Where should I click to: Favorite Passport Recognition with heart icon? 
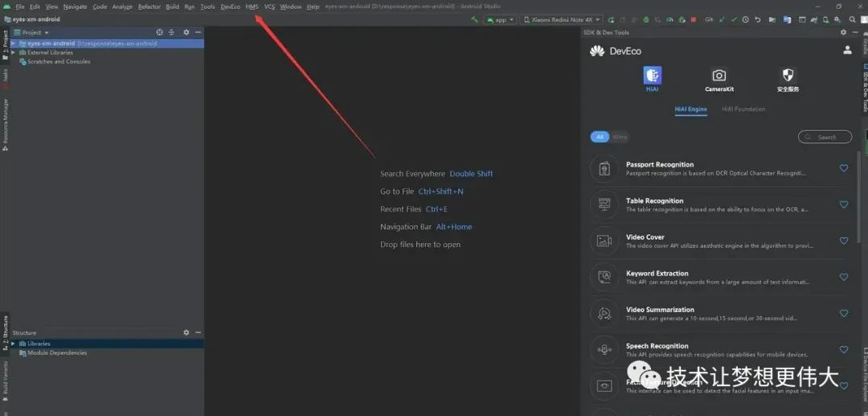pyautogui.click(x=844, y=168)
